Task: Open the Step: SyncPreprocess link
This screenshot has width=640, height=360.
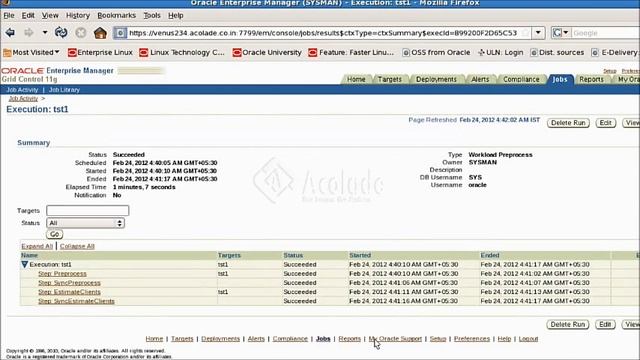Action: point(69,282)
